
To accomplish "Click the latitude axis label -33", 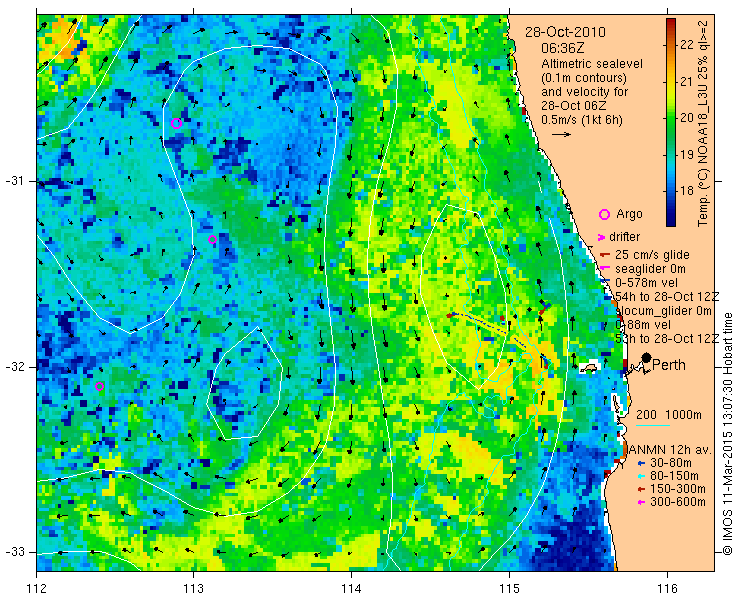I will 15,552.
